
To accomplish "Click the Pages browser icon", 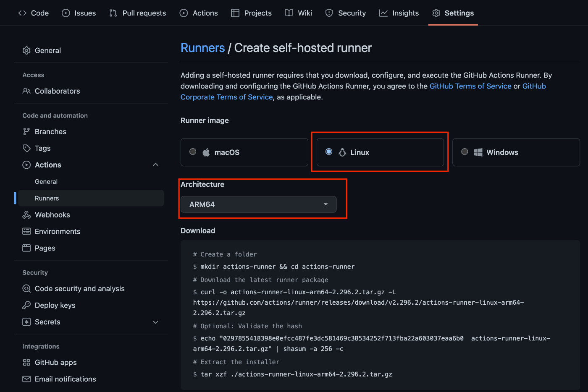I will coord(26,248).
